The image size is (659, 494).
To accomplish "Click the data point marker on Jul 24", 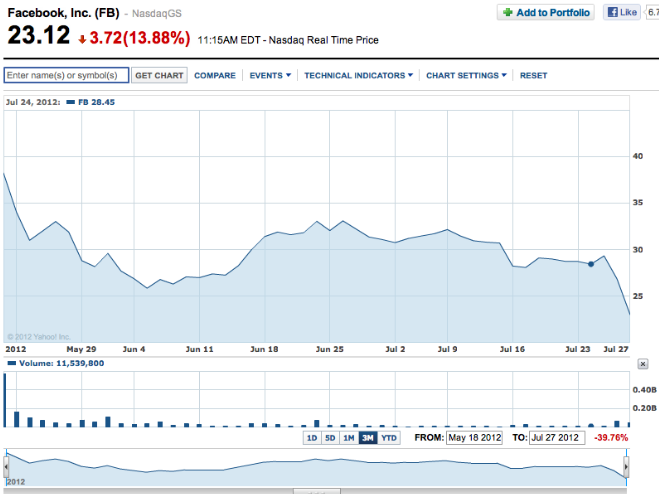I will [591, 264].
